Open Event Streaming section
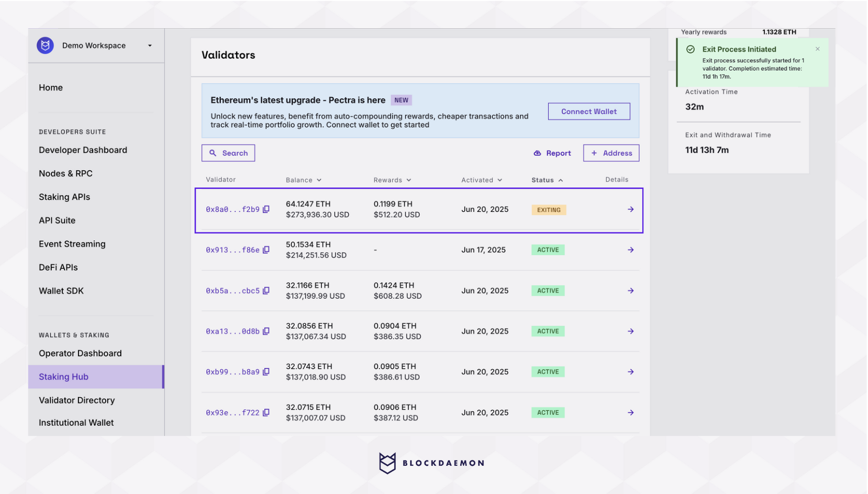Screen dimensions: 868x494 tap(72, 244)
